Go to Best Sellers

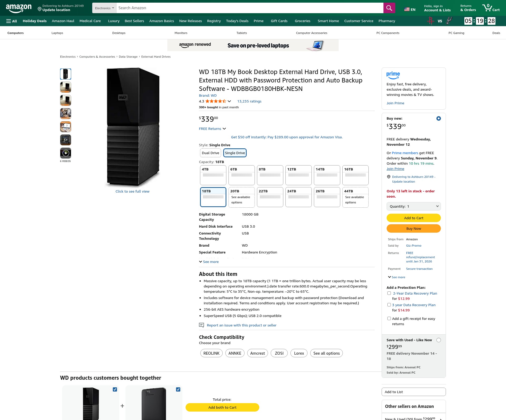134,21
